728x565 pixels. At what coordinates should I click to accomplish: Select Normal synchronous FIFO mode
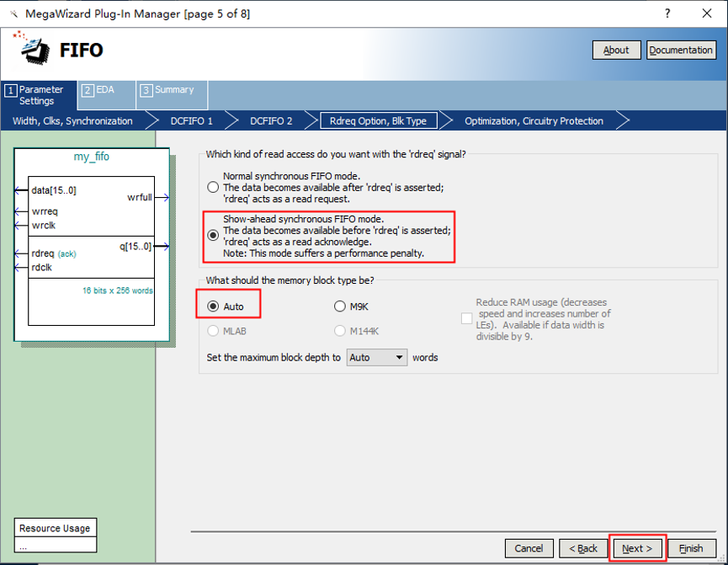coord(212,187)
